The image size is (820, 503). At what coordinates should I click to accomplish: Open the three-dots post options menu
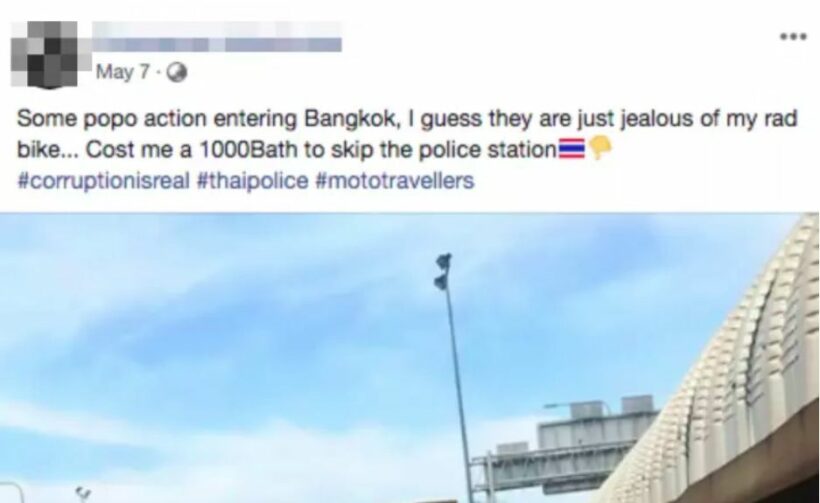tap(793, 36)
